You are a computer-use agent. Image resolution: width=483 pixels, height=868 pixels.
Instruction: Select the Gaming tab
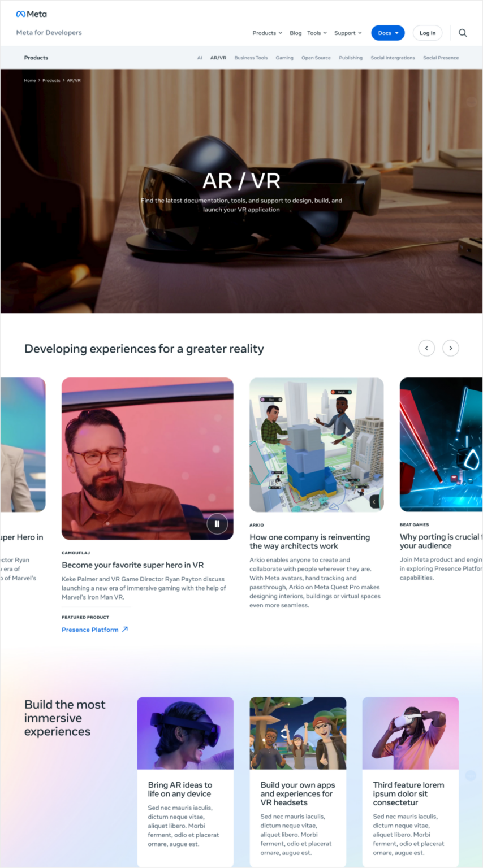284,57
